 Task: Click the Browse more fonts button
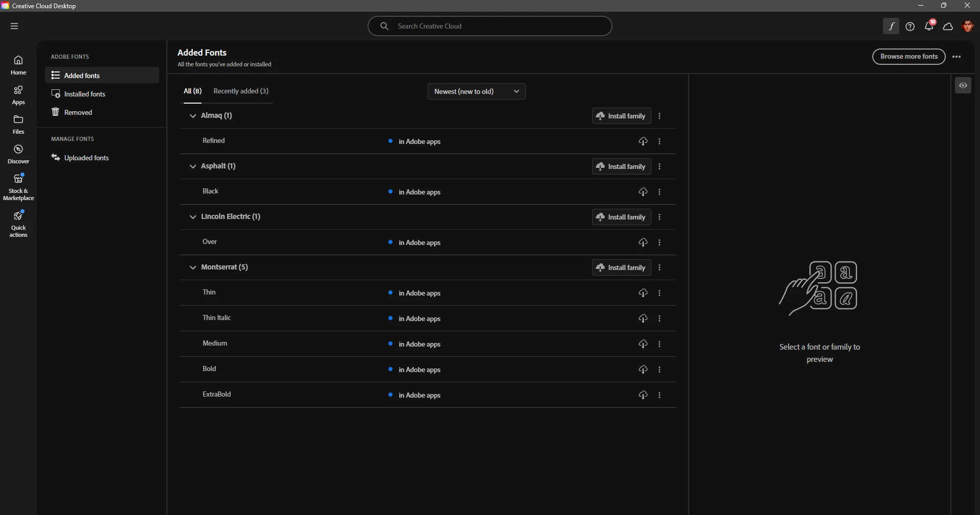[909, 57]
